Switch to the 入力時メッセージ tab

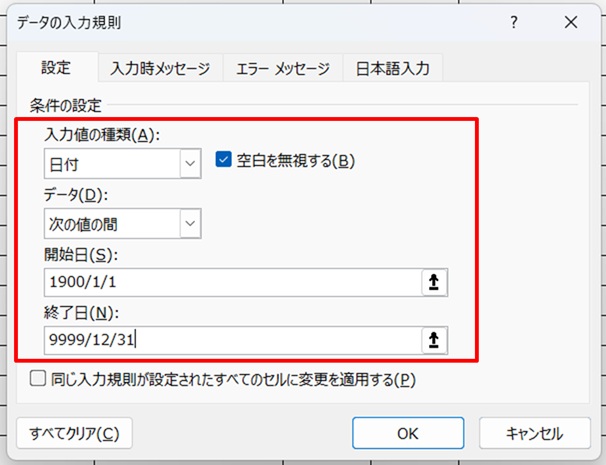pos(160,69)
